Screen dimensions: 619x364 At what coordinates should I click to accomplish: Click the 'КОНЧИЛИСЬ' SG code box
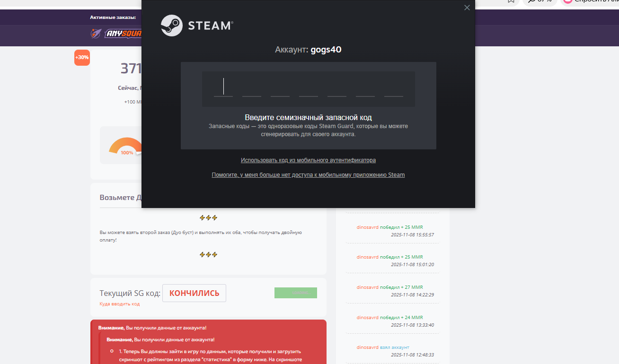tap(194, 293)
